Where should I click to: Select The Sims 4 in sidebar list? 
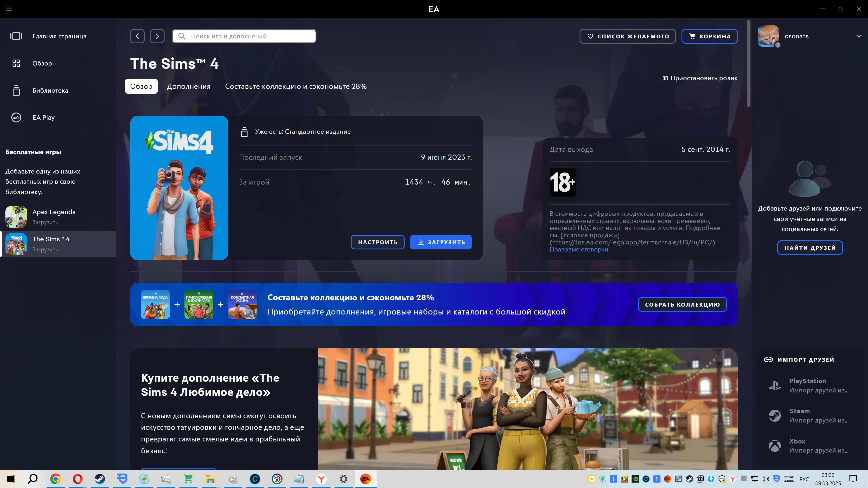[x=58, y=244]
